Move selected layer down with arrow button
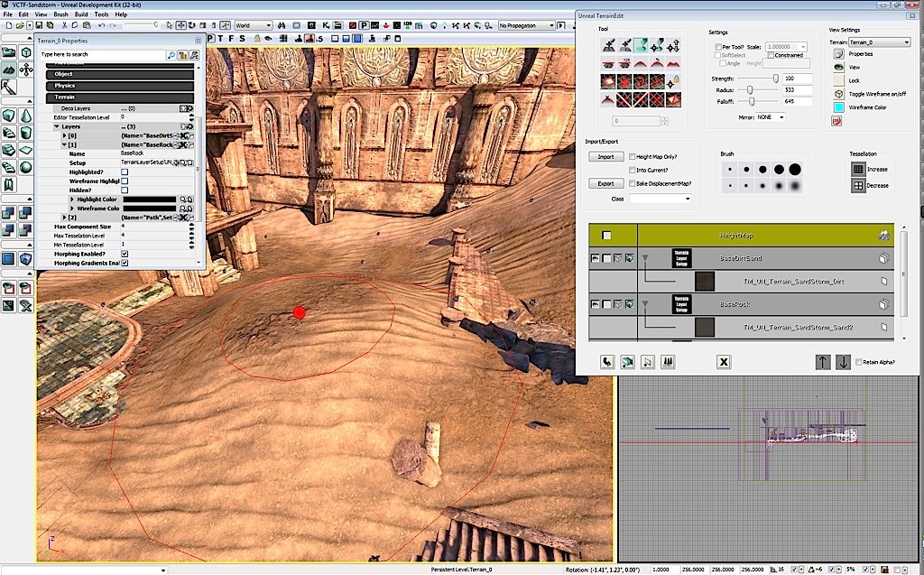 tap(844, 362)
